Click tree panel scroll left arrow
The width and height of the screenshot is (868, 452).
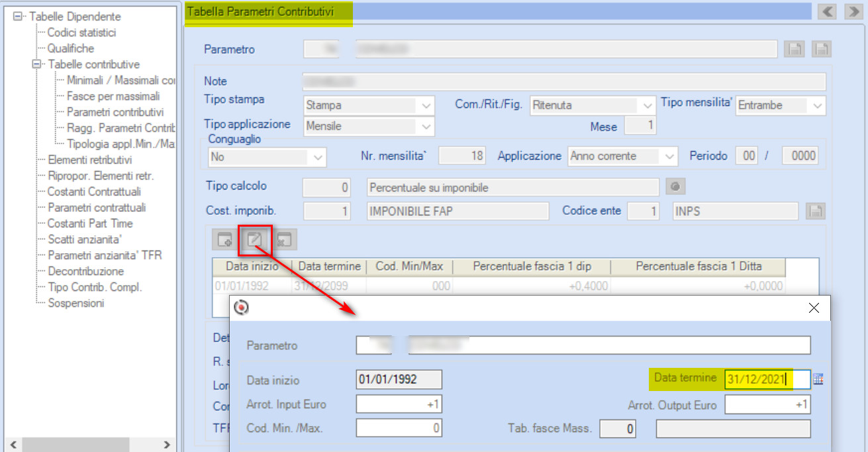(13, 445)
